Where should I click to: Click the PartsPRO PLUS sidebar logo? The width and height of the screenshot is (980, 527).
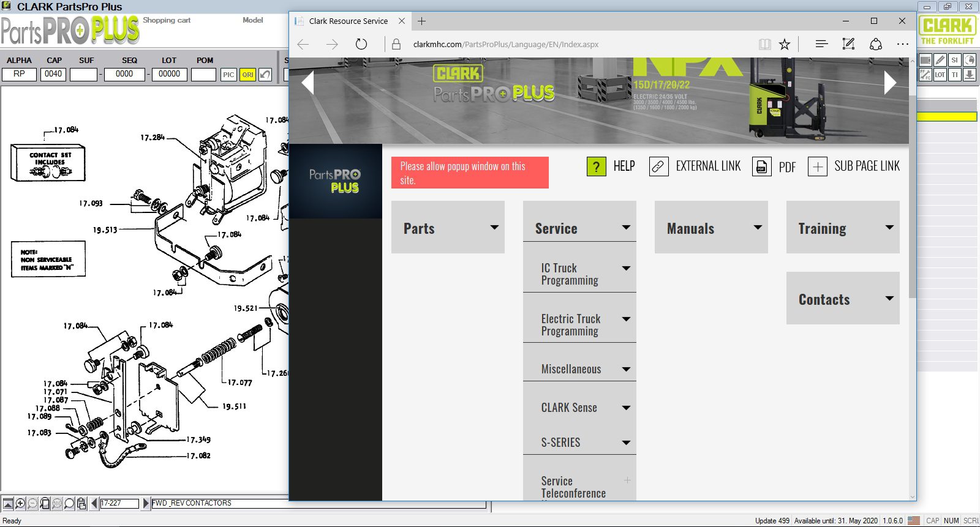tap(335, 181)
